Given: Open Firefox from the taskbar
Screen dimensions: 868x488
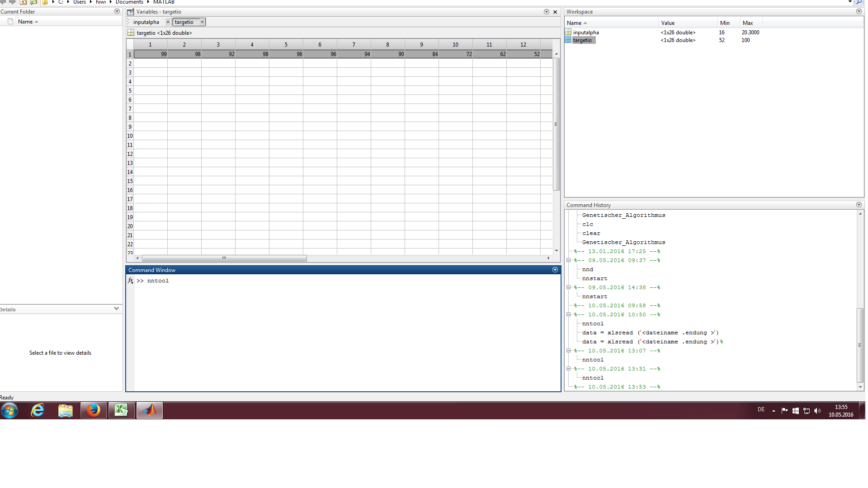Looking at the screenshot, I should coord(94,410).
